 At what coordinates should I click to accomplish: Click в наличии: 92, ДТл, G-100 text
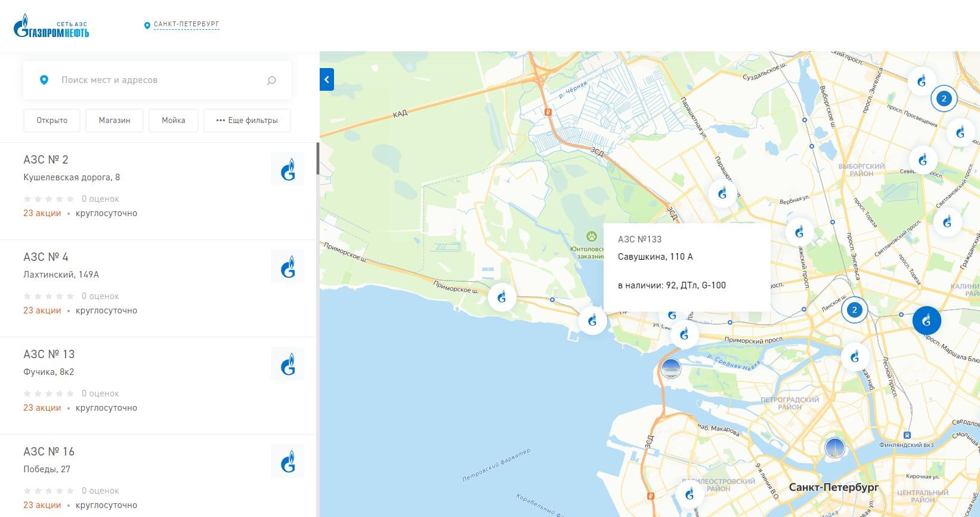pos(672,285)
